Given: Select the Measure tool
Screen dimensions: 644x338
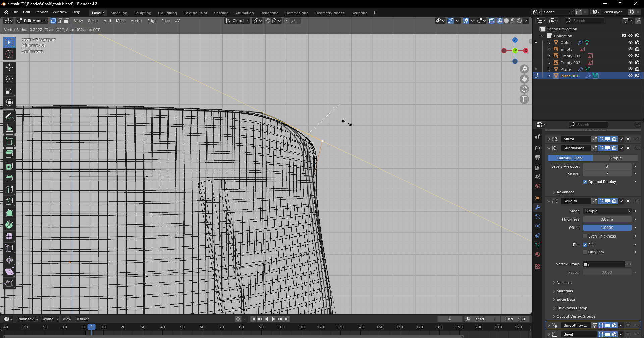Looking at the screenshot, I should click(9, 128).
